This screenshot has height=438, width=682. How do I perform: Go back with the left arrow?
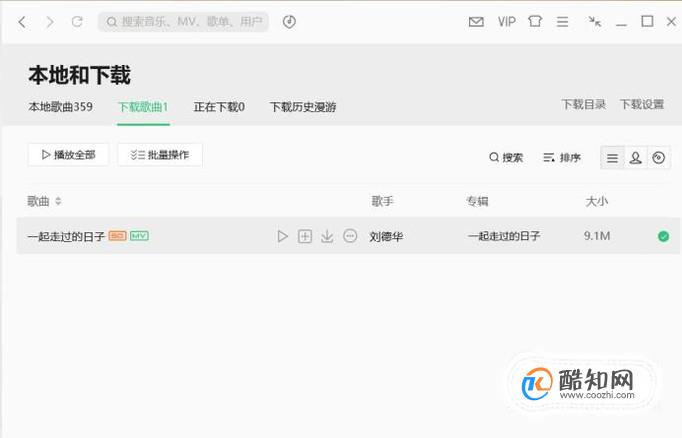pos(22,22)
